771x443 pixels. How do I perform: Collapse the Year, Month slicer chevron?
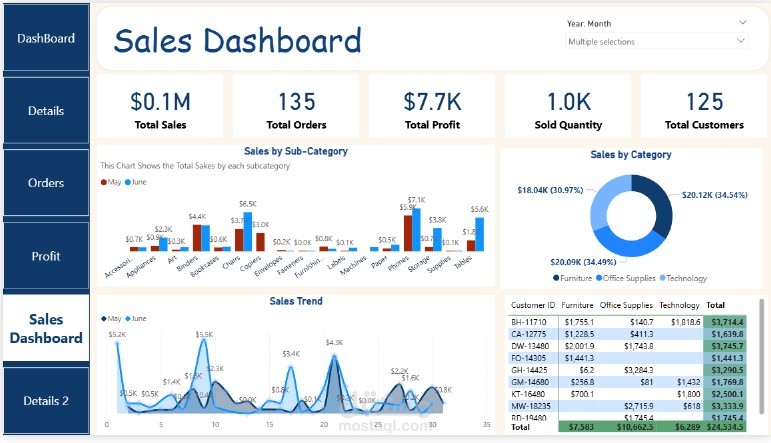[x=742, y=23]
